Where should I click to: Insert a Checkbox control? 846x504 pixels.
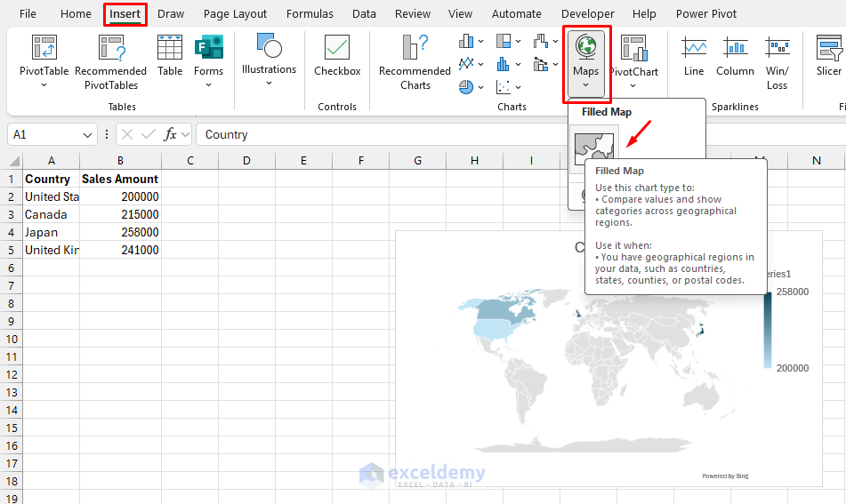point(337,55)
